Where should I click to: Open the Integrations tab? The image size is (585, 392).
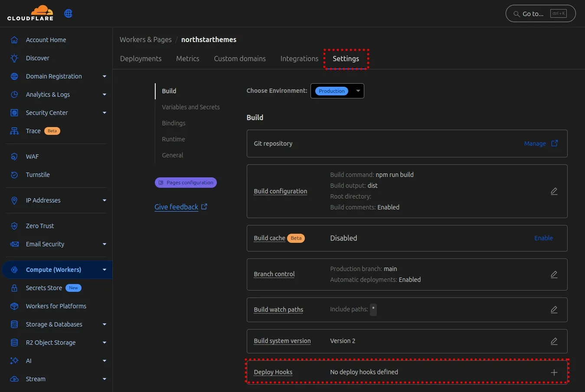(299, 59)
